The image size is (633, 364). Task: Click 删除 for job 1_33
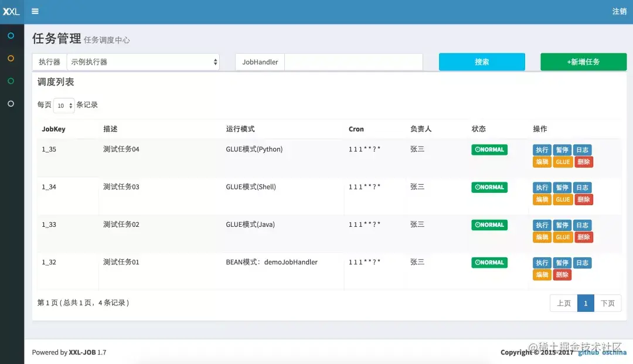pos(584,237)
